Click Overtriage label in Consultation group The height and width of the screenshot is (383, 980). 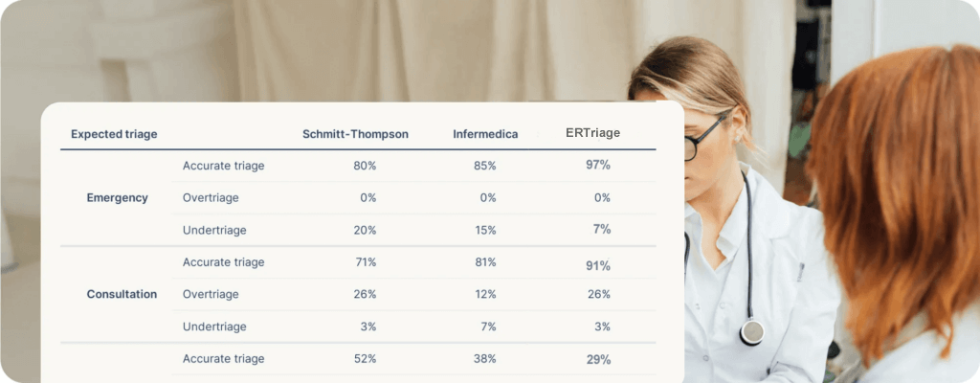pos(211,294)
